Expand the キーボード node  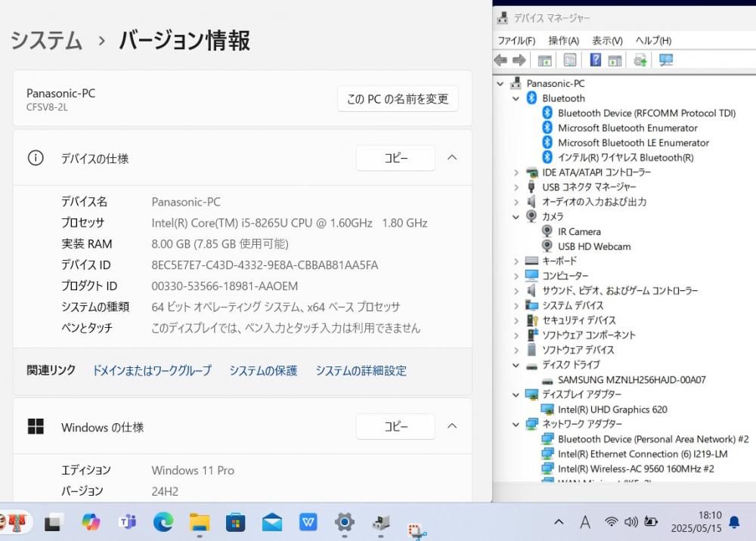(x=516, y=261)
